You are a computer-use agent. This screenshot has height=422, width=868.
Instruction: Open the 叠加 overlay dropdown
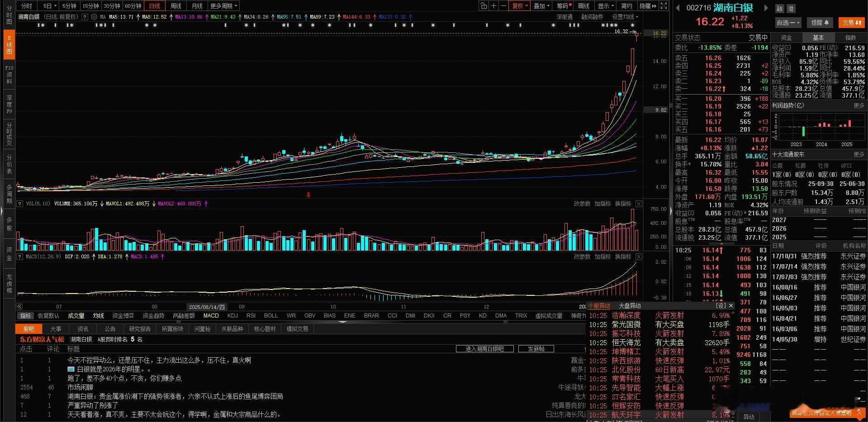(541, 6)
